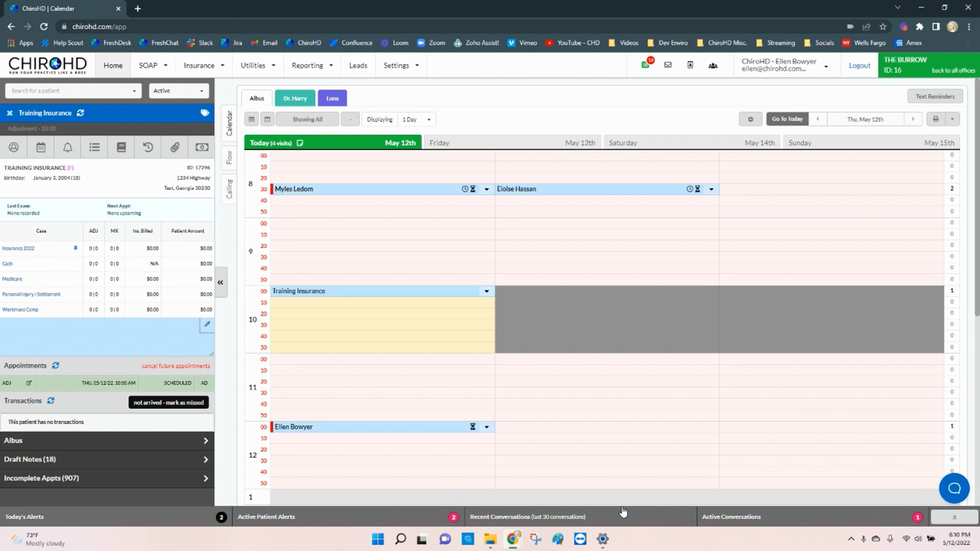Click the printer icon in calendar toolbar
The image size is (980, 551).
click(x=935, y=119)
